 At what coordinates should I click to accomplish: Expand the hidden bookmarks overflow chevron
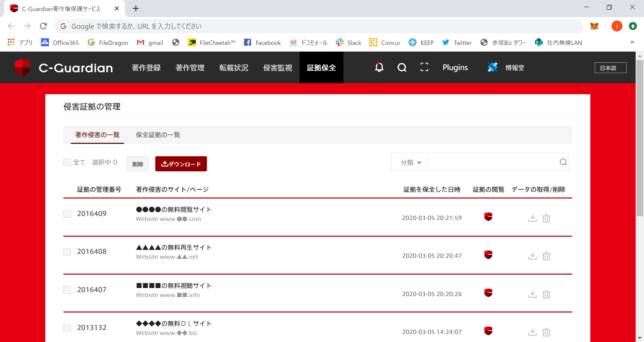632,42
